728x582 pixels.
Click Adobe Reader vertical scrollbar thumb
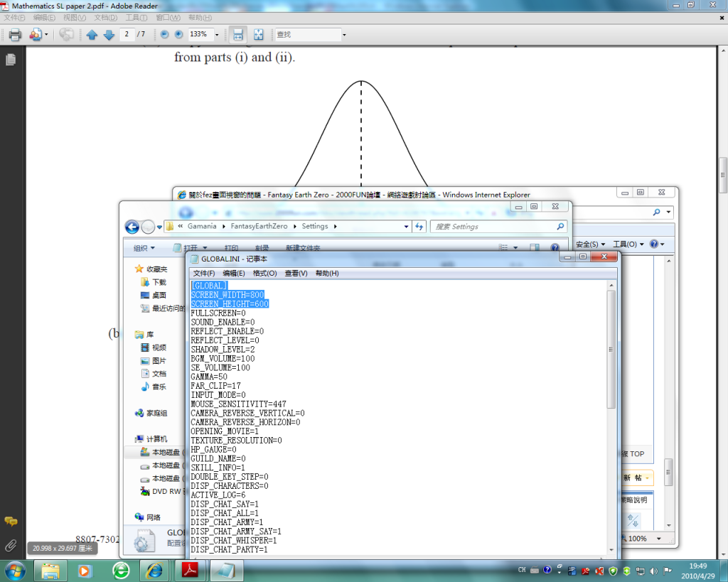pyautogui.click(x=723, y=175)
